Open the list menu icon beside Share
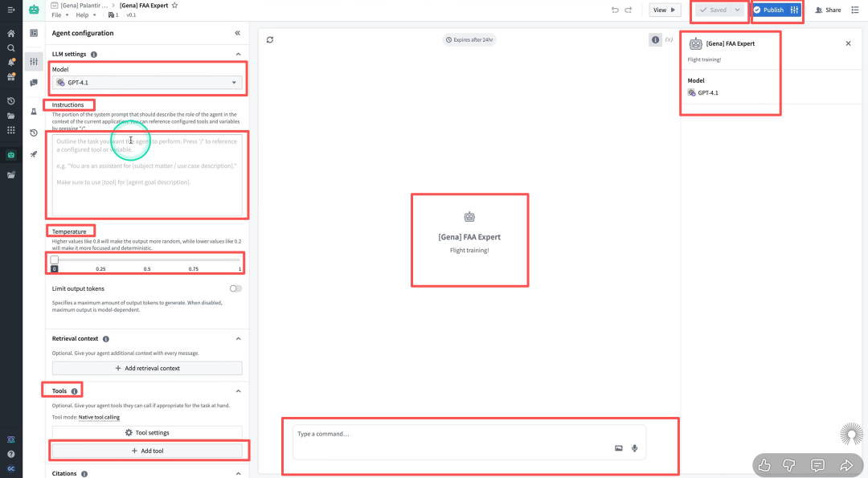 point(854,10)
